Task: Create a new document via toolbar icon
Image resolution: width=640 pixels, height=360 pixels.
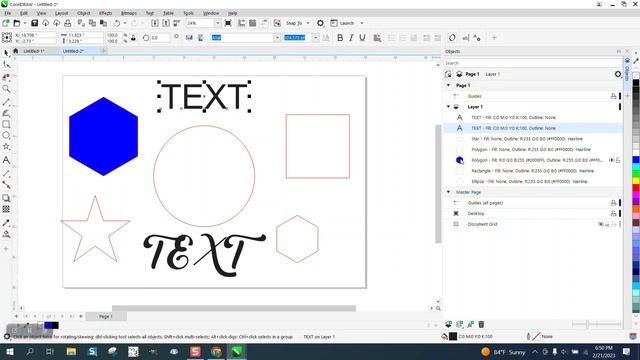Action: tap(6, 23)
